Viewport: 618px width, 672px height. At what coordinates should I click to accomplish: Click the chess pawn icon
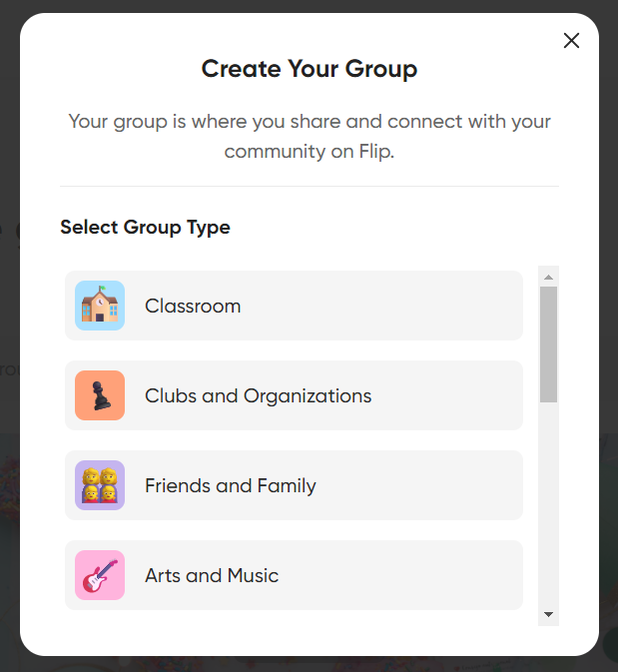click(x=100, y=395)
